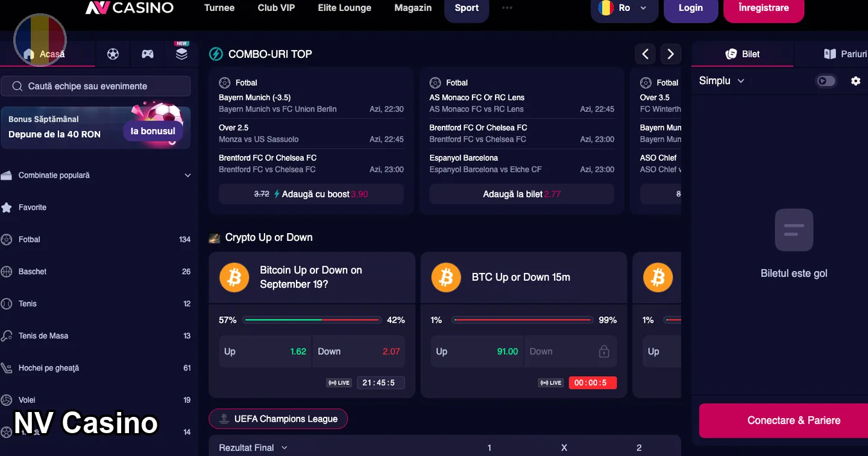Bet Up at 91.00 on BTC 15m

[477, 351]
